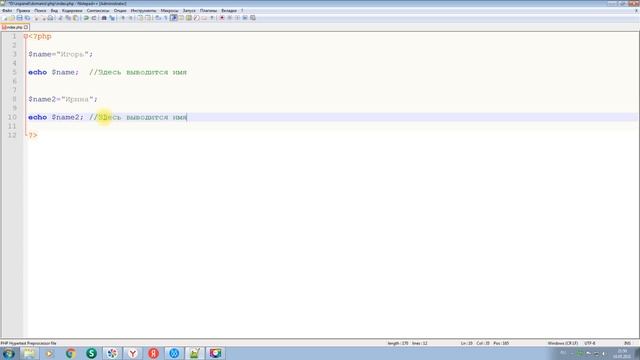Screen dimensions: 640x360
Task: Click the Find binoculars toolbar icon
Action: click(104, 18)
